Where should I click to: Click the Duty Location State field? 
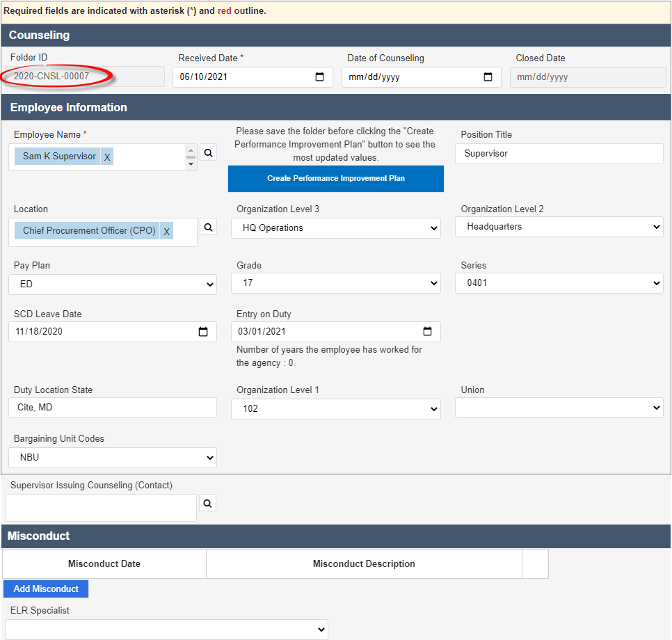tap(113, 408)
